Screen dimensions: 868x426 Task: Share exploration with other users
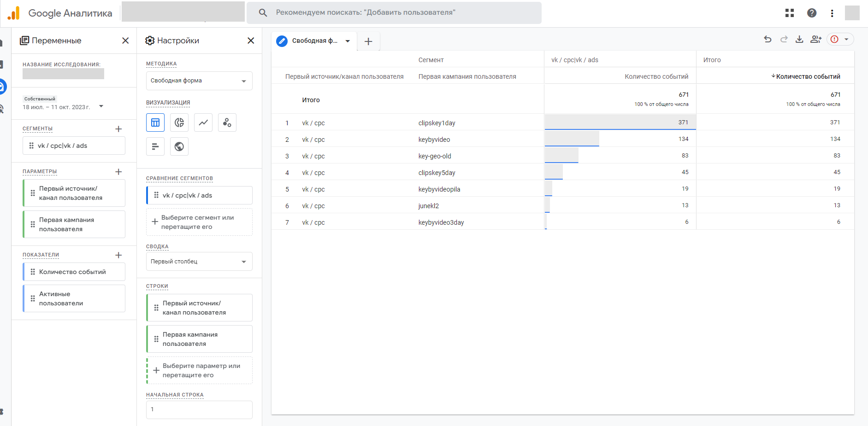pos(816,40)
